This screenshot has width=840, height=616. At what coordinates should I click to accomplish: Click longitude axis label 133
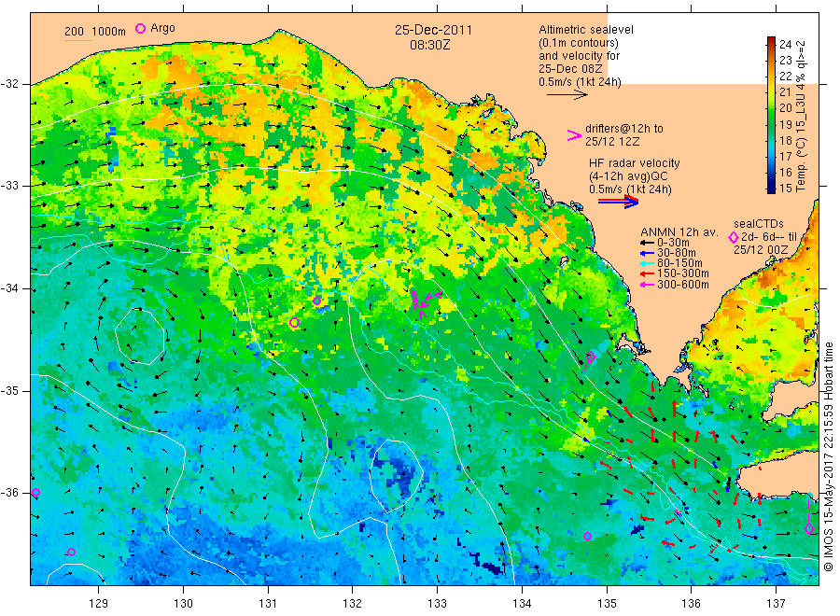[437, 604]
